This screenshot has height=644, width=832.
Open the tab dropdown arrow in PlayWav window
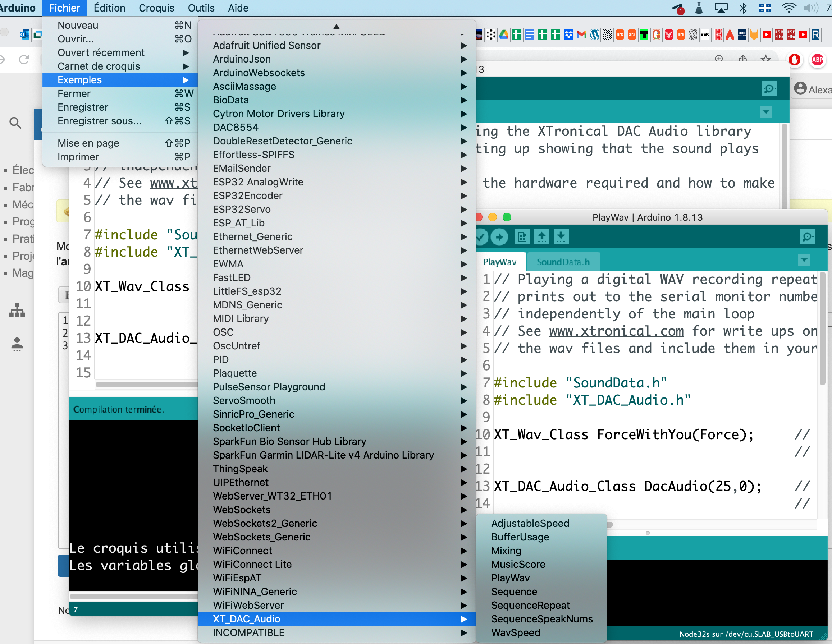coord(804,260)
